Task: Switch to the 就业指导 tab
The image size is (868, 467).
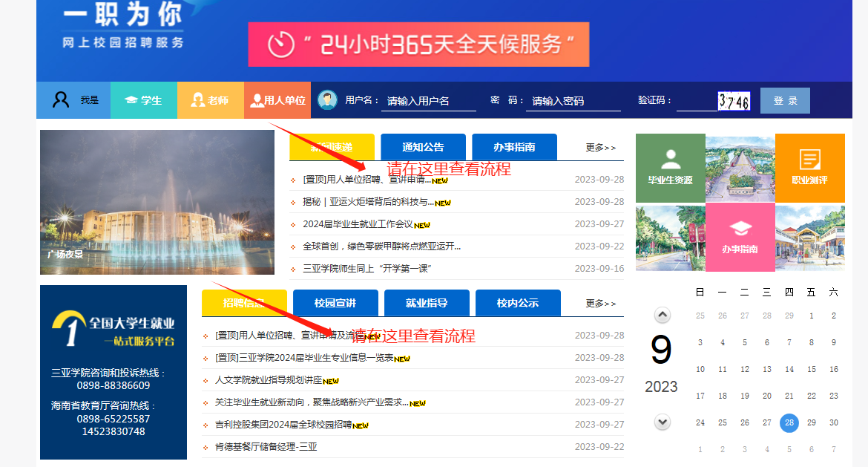Action: (427, 303)
